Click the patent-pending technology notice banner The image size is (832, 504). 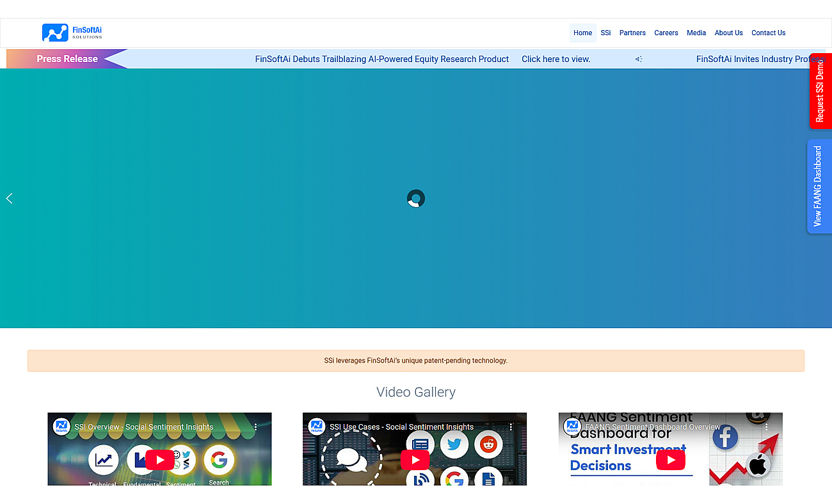pos(416,361)
